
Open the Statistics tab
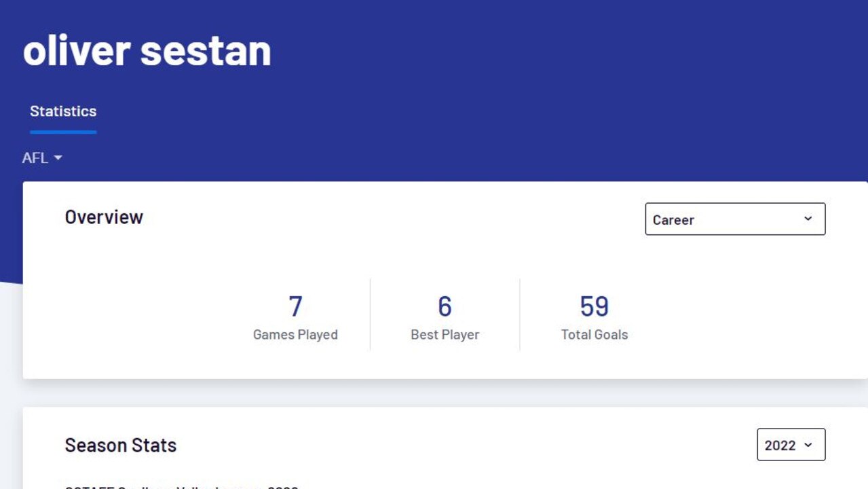(x=63, y=111)
